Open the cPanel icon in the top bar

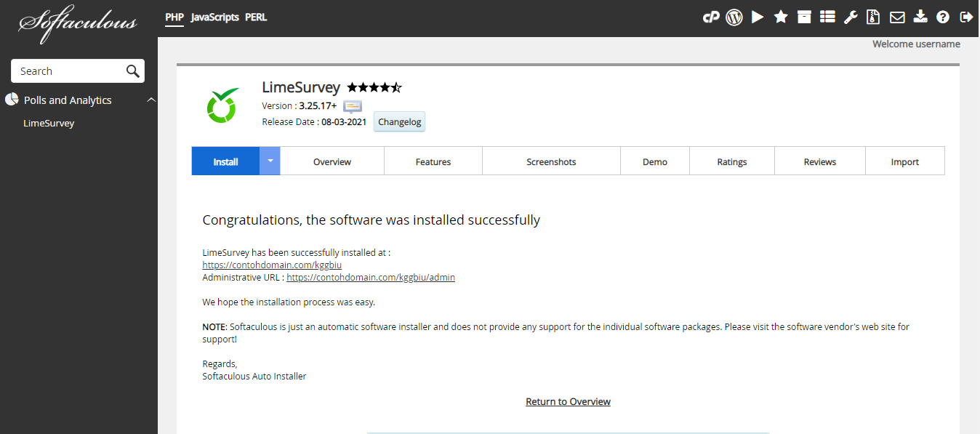pos(710,17)
